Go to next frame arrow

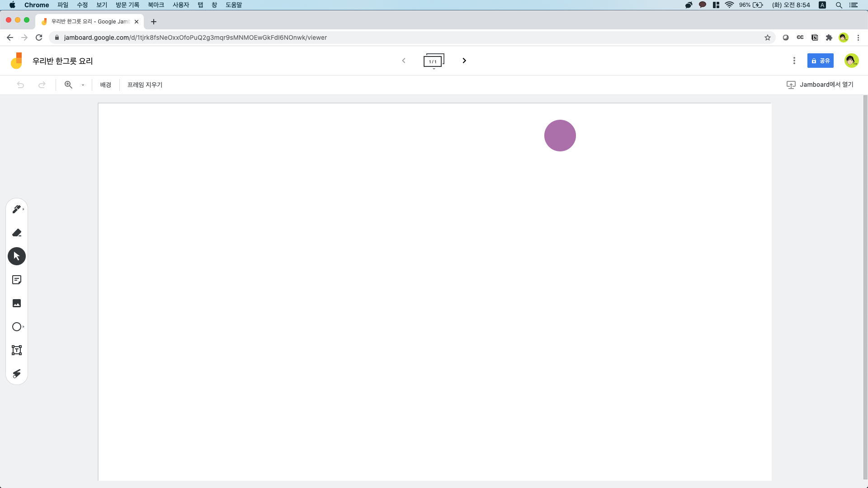[x=464, y=61]
